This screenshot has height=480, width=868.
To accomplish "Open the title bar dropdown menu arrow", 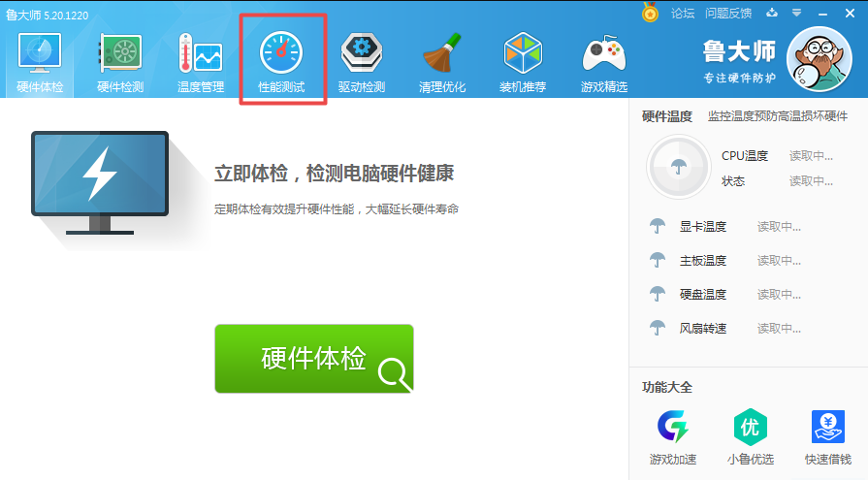I will coord(796,13).
